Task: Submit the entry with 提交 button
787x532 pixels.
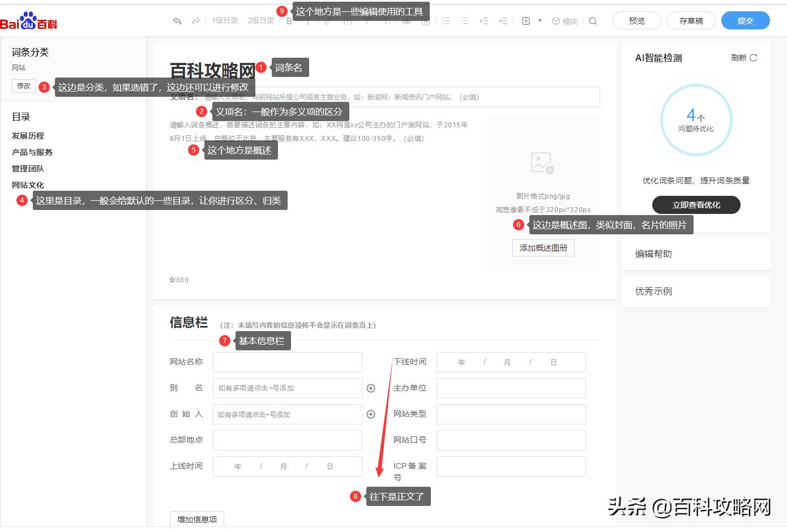Action: pos(745,20)
